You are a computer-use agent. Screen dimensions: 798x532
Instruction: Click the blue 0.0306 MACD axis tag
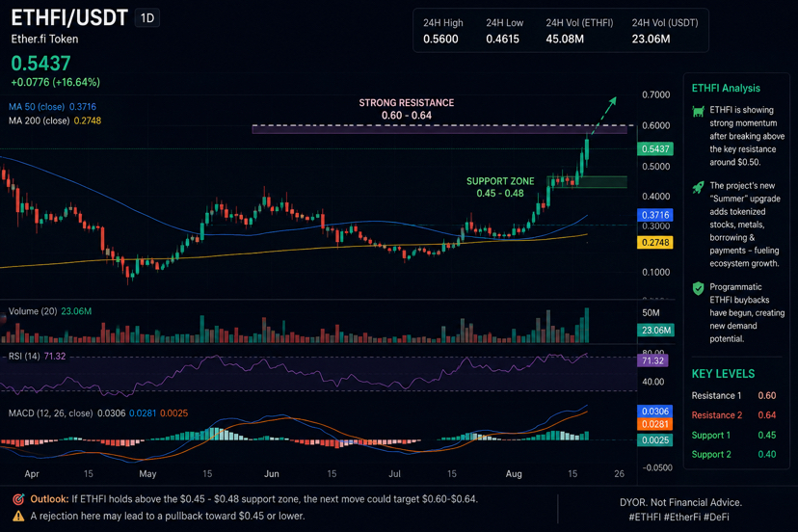[655, 411]
